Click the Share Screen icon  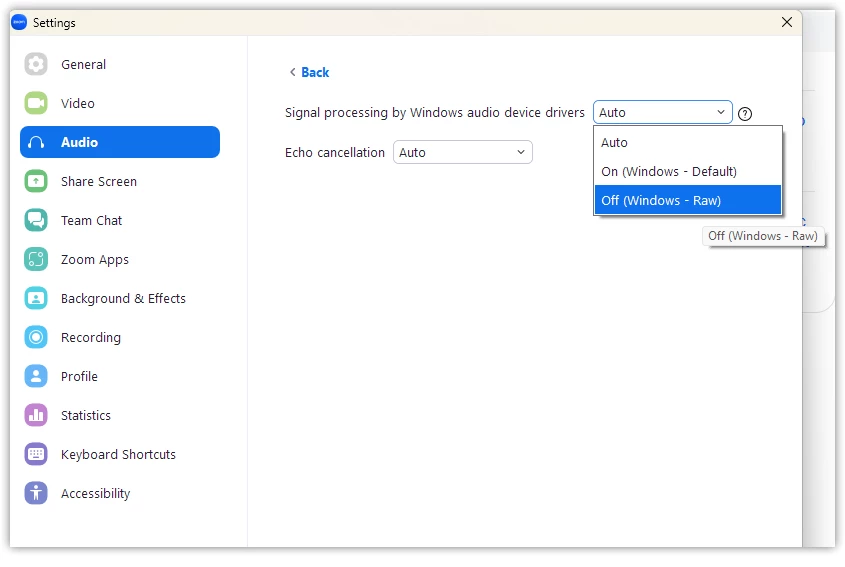coord(36,182)
